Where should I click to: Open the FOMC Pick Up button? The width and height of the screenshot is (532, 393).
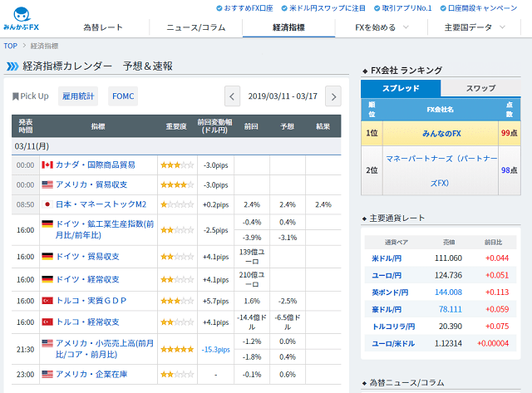point(123,96)
